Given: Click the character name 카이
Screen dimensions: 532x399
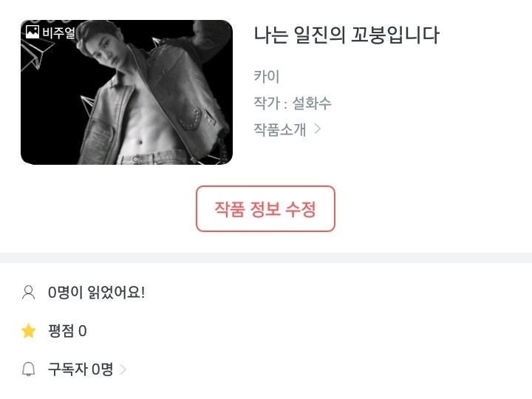Looking at the screenshot, I should pos(267,76).
